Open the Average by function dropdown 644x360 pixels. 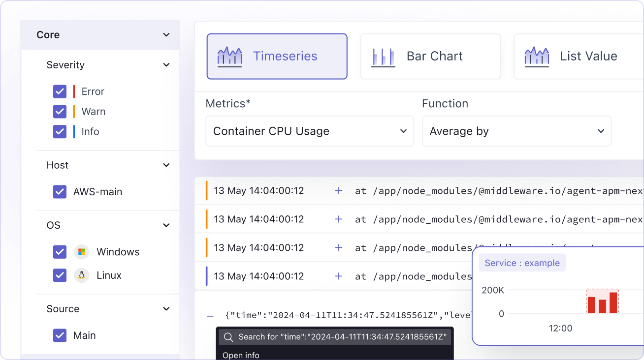[516, 131]
